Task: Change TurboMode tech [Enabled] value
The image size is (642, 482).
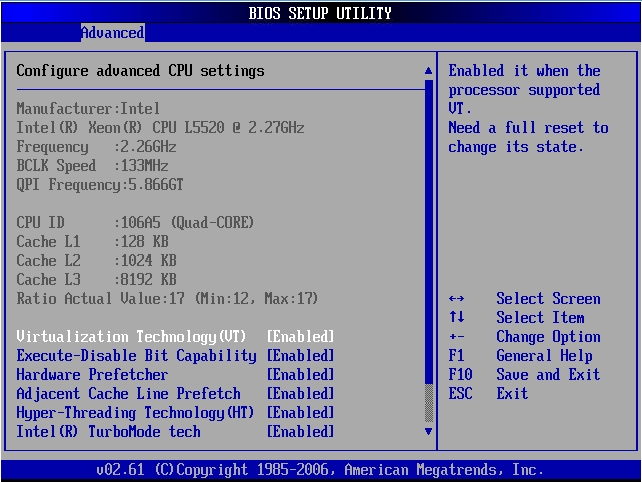Action: click(301, 432)
